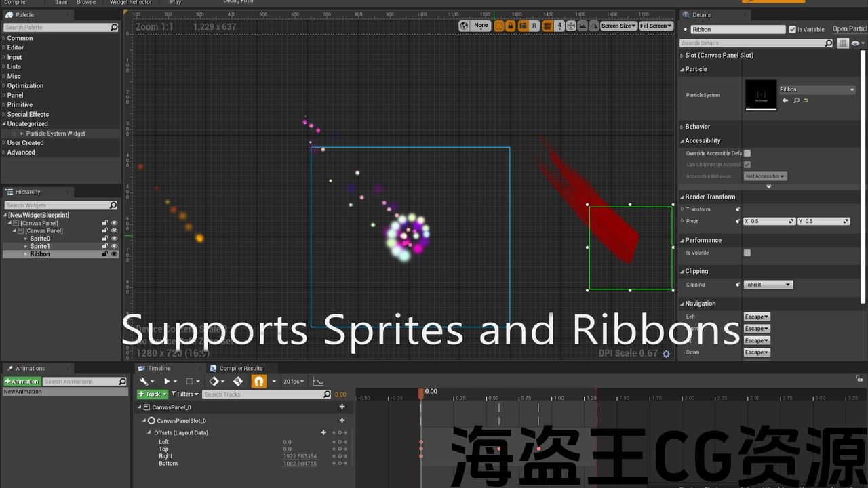Image resolution: width=868 pixels, height=488 pixels.
Task: Toggle the Is Variable checkbox
Action: pos(792,29)
